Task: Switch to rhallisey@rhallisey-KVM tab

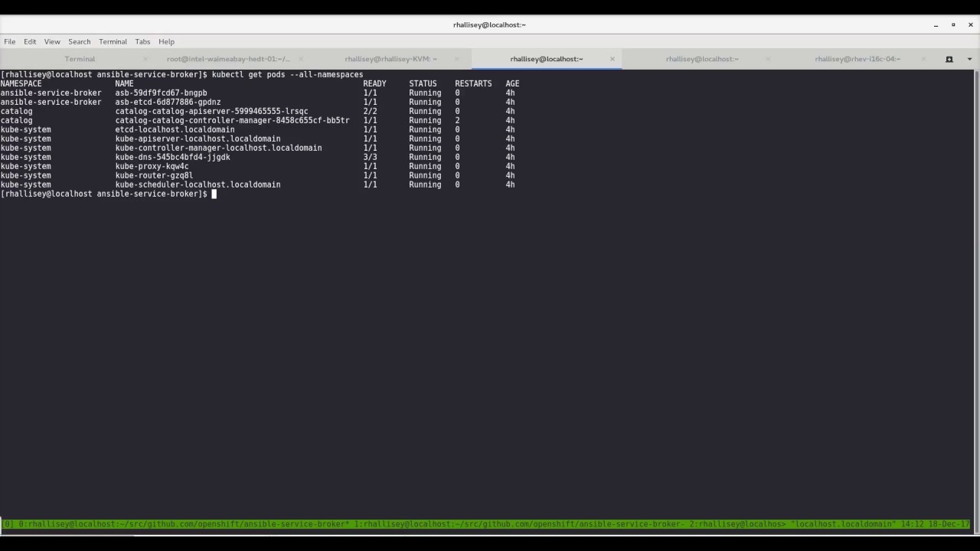Action: [390, 59]
